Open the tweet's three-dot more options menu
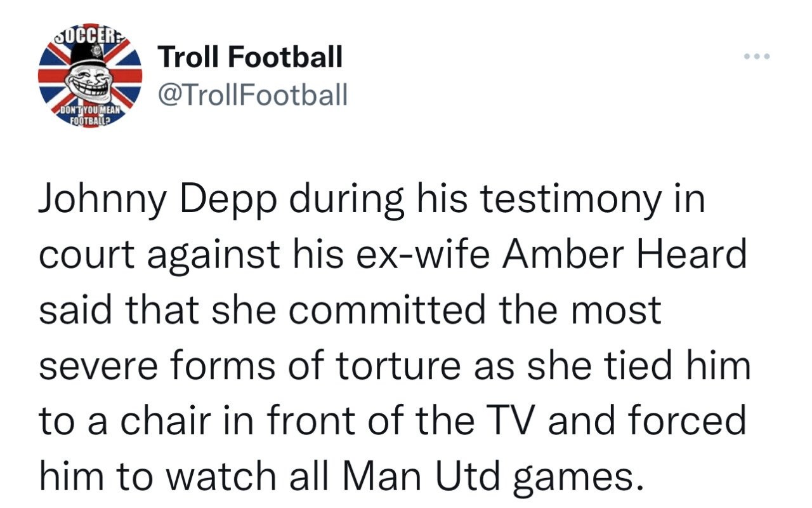The width and height of the screenshot is (812, 508). point(757,57)
